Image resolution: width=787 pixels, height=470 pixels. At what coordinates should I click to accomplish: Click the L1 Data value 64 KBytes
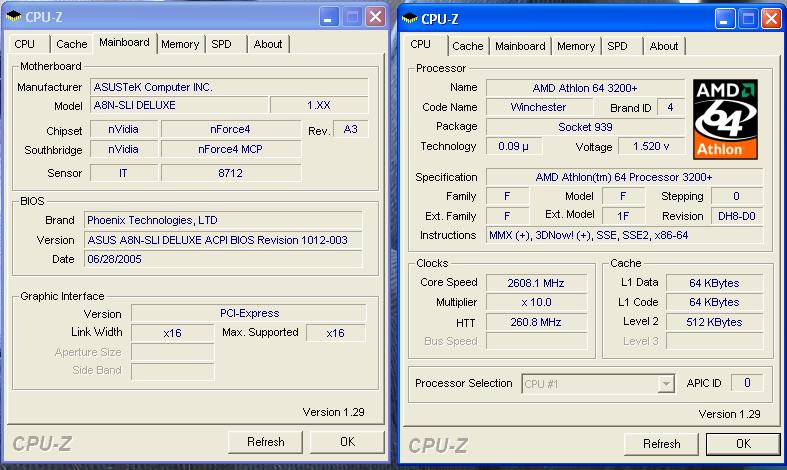click(714, 283)
